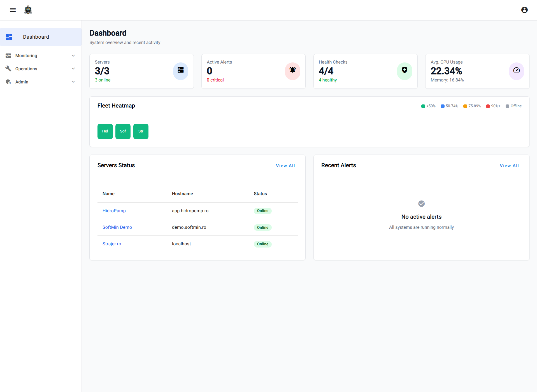Click the 90%+ legend indicator
Image resolution: width=537 pixels, height=392 pixels.
click(488, 106)
